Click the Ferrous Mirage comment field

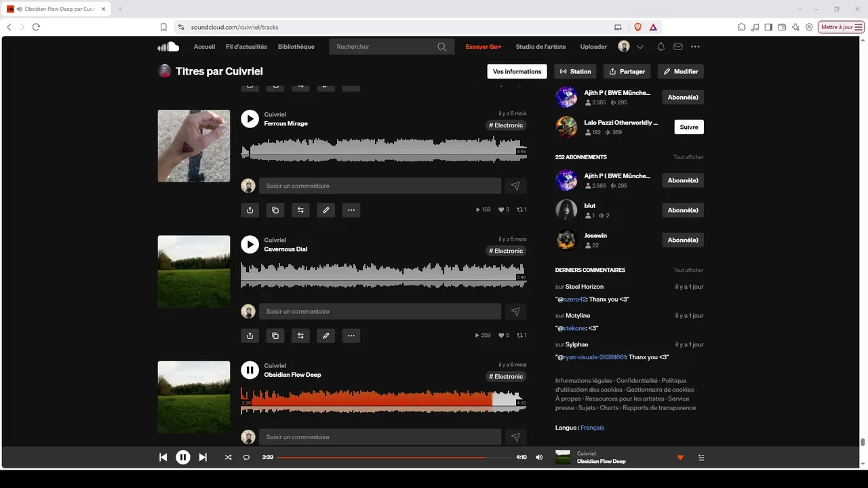pos(380,186)
